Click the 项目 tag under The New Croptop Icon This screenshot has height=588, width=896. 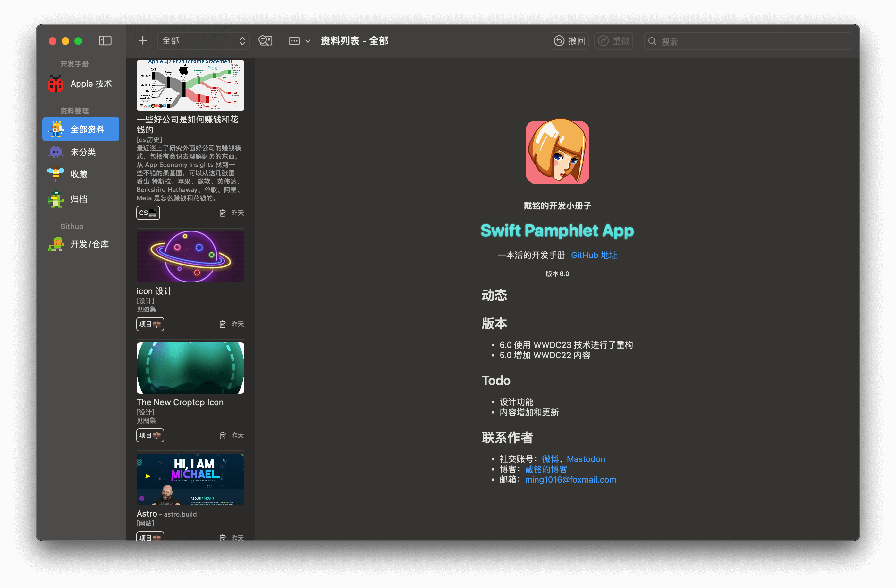click(150, 435)
